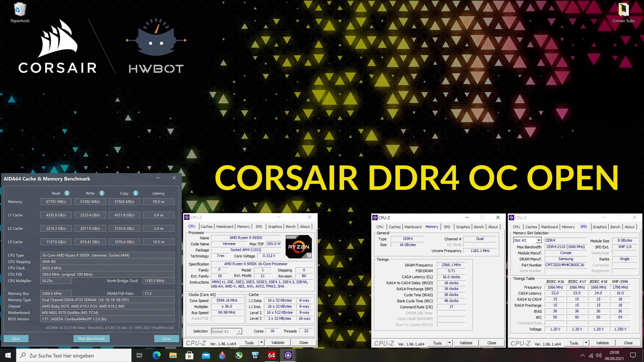Open the Mail app from the taskbar
This screenshot has width=644, height=362.
coord(206,355)
